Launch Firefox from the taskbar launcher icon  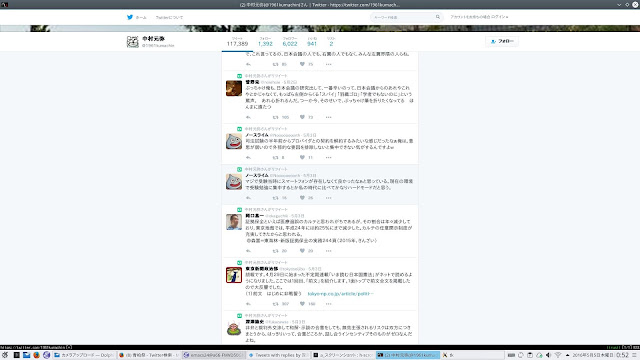click(x=36, y=355)
